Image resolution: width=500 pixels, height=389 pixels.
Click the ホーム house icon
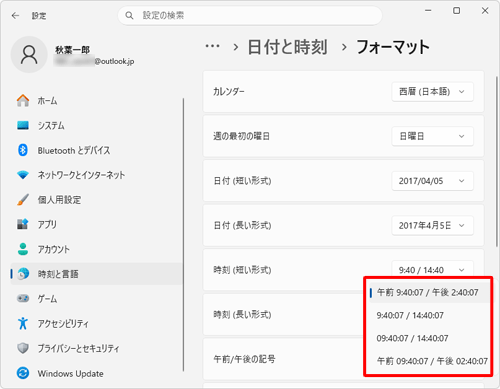pos(23,100)
